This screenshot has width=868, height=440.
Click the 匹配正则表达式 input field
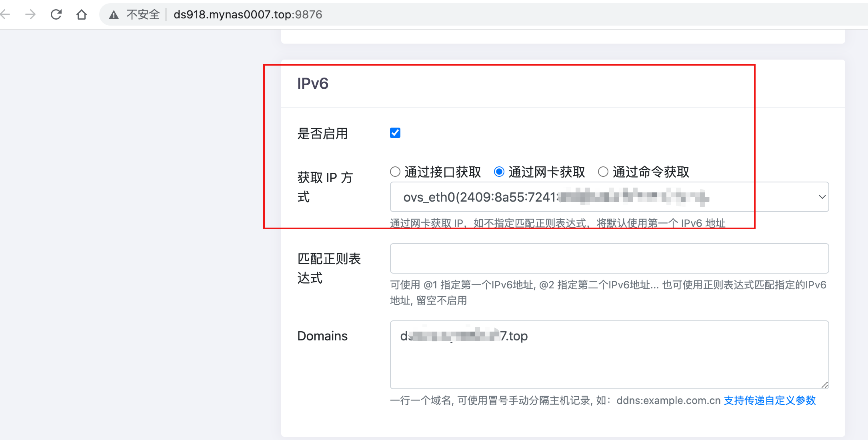(609, 258)
